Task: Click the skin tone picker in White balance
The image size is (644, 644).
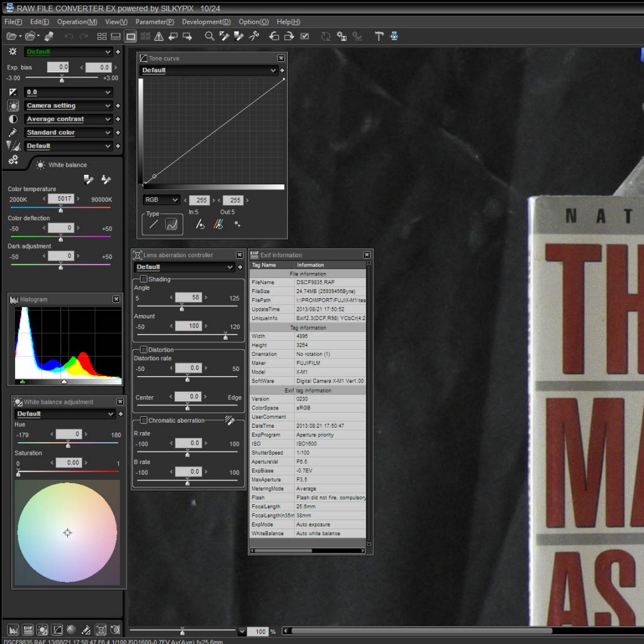Action: 106,179
